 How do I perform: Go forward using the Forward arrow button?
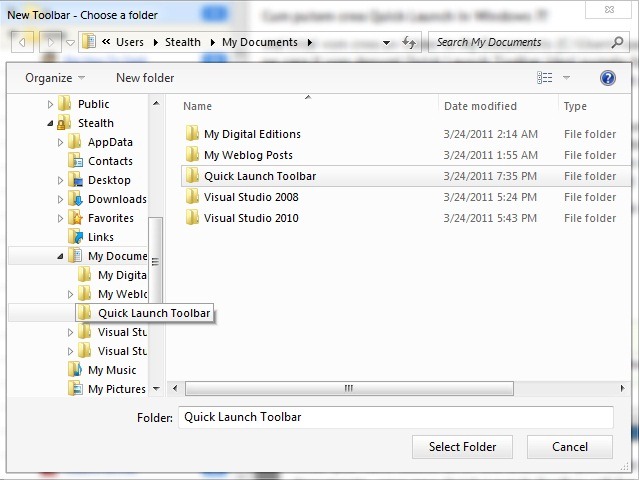pyautogui.click(x=51, y=42)
